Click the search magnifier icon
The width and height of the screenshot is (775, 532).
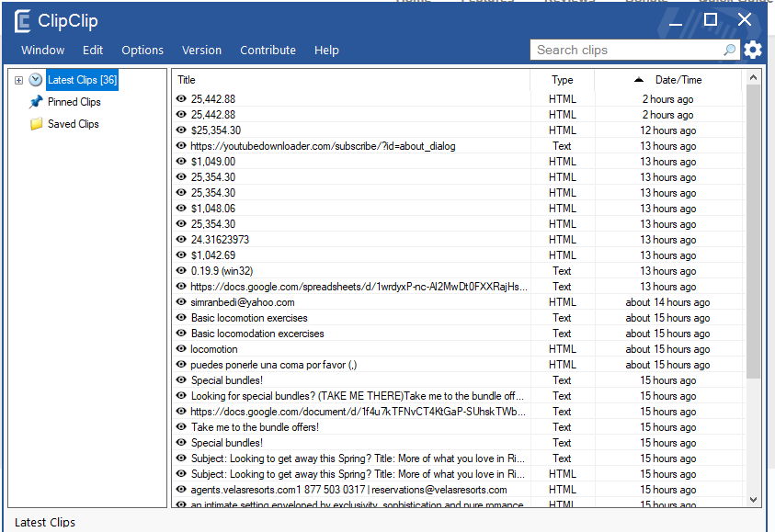(x=729, y=50)
